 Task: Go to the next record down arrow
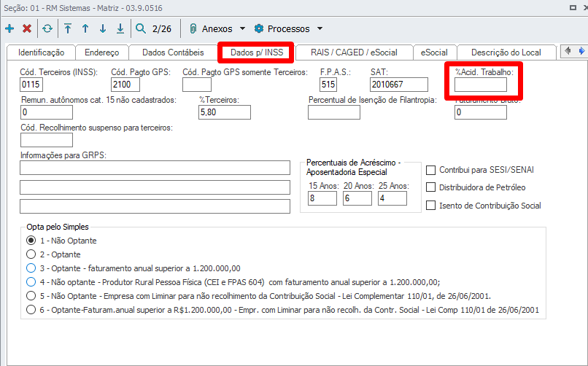103,28
